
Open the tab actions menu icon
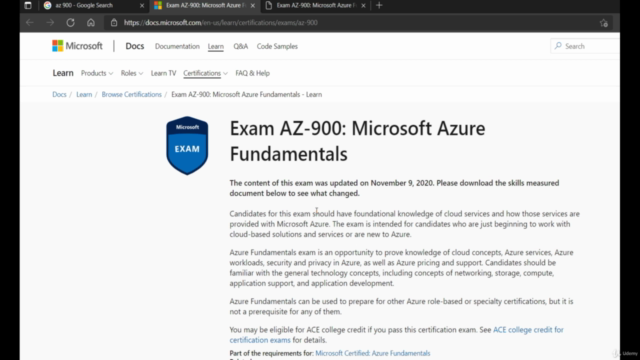pos(28,5)
